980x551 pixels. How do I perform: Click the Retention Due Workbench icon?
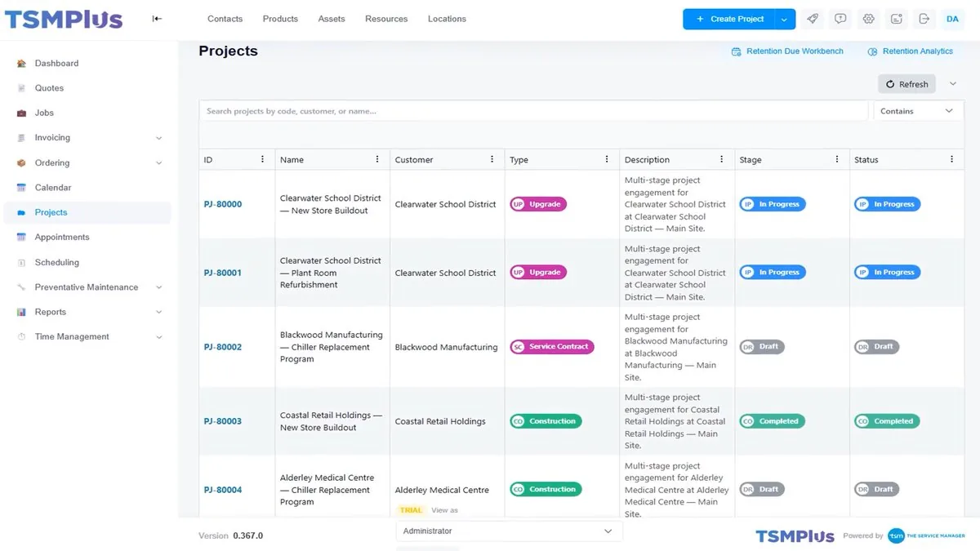coord(736,51)
